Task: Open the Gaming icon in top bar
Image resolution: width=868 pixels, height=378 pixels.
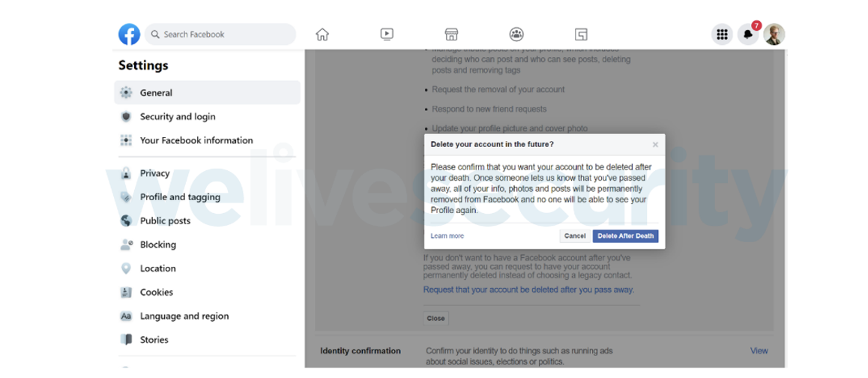Action: [x=581, y=34]
